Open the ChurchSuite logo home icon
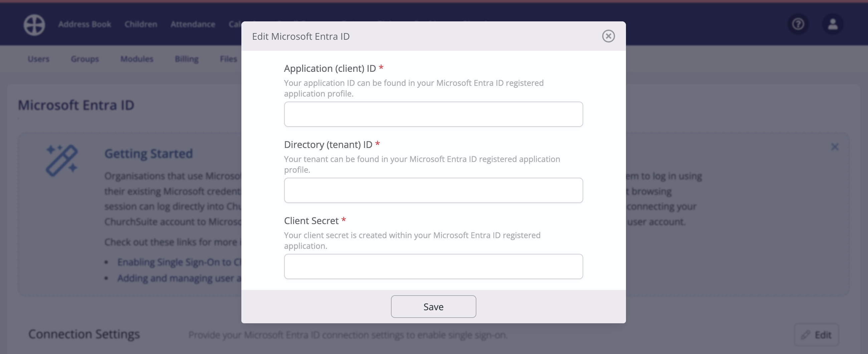Screen dimensions: 868x354 (34, 25)
